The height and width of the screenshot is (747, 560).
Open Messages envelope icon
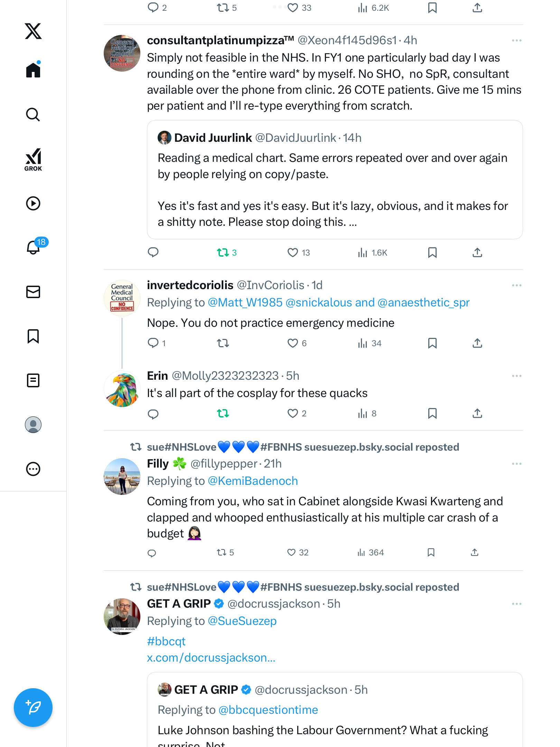click(x=33, y=292)
